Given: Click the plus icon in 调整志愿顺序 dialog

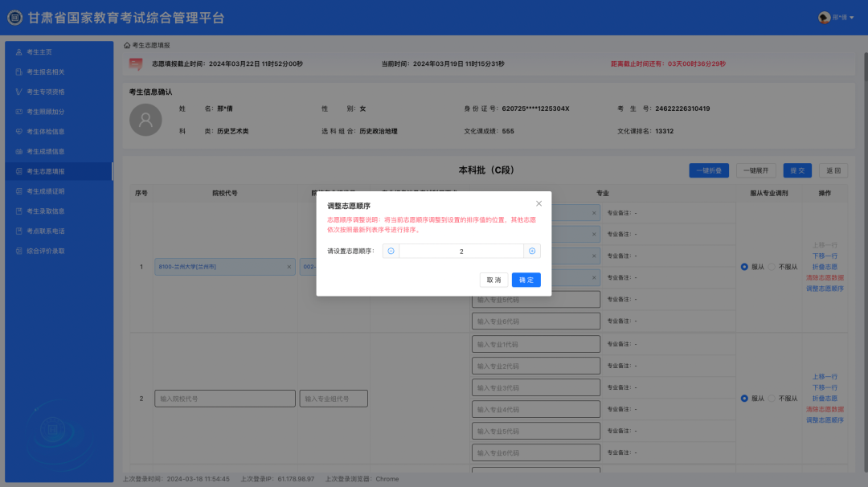Looking at the screenshot, I should click(x=531, y=251).
